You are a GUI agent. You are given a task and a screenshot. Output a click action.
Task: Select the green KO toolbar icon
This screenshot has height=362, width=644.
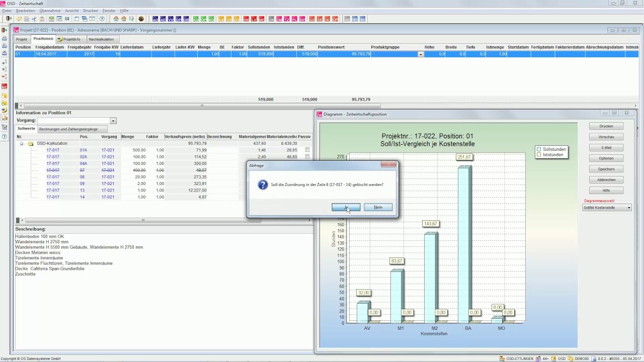[x=211, y=19]
